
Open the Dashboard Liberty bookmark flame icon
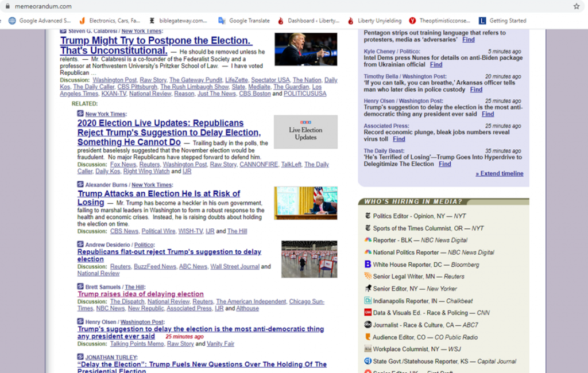tap(280, 21)
